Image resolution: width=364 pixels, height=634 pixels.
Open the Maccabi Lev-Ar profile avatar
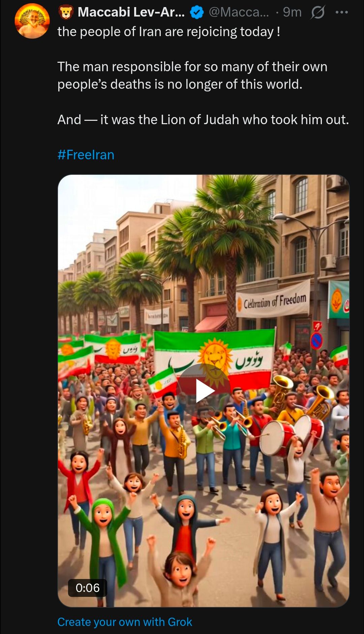tap(32, 21)
